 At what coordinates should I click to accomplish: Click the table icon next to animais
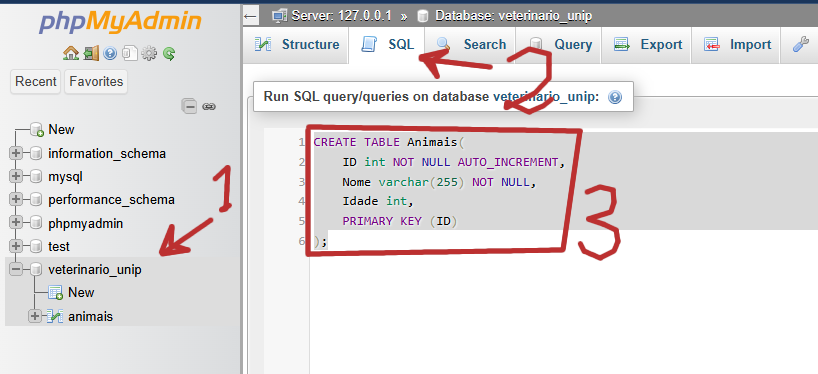click(55, 316)
